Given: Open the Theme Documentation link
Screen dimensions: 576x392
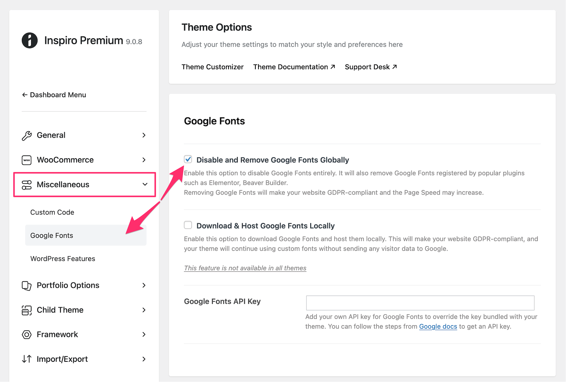Looking at the screenshot, I should pos(294,67).
